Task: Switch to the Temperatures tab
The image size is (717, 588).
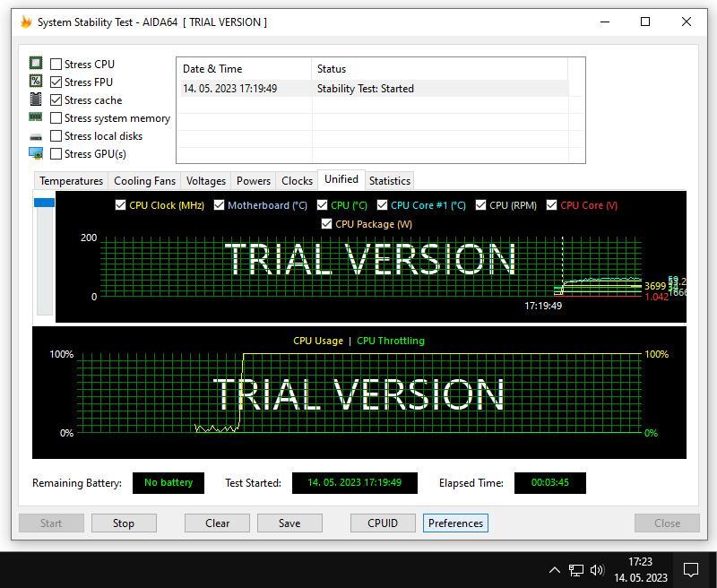Action: point(71,180)
